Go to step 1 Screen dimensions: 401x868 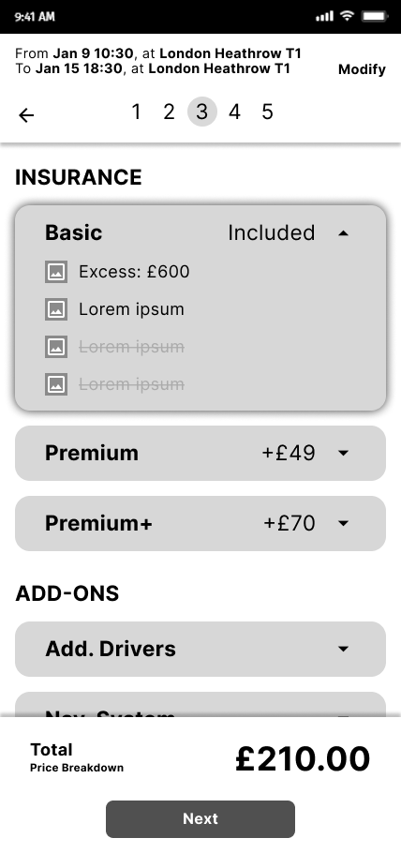136,112
